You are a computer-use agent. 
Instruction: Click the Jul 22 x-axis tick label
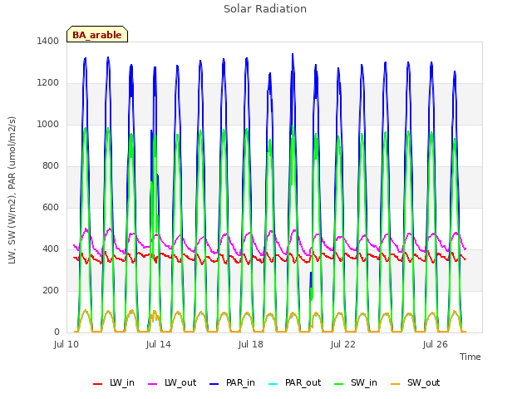point(343,344)
